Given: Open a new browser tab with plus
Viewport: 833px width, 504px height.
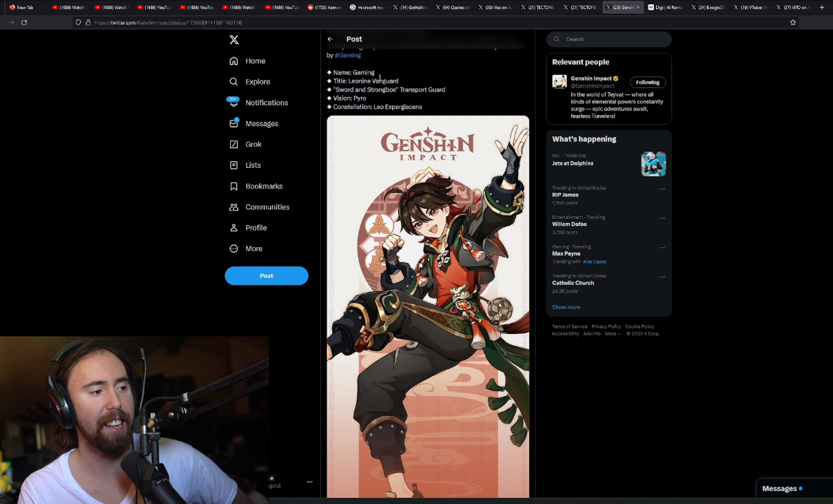Looking at the screenshot, I should pyautogui.click(x=822, y=7).
